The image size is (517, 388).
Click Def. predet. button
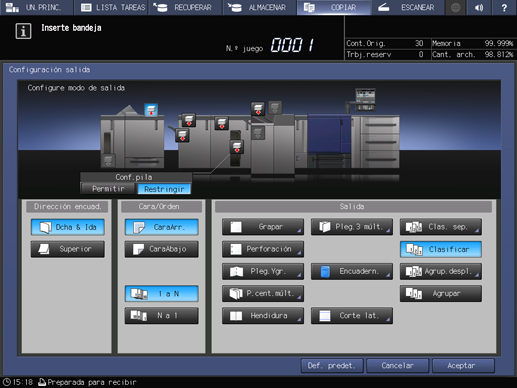(332, 366)
